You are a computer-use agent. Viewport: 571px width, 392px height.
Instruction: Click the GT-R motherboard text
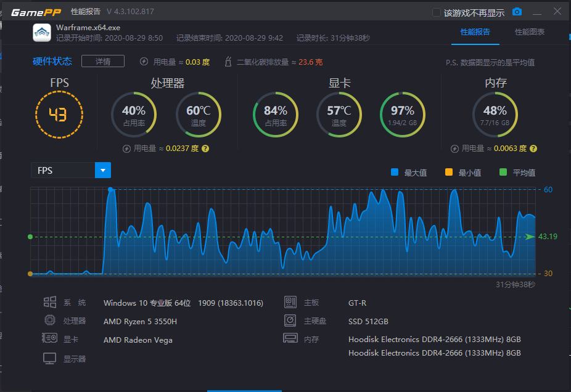[357, 303]
